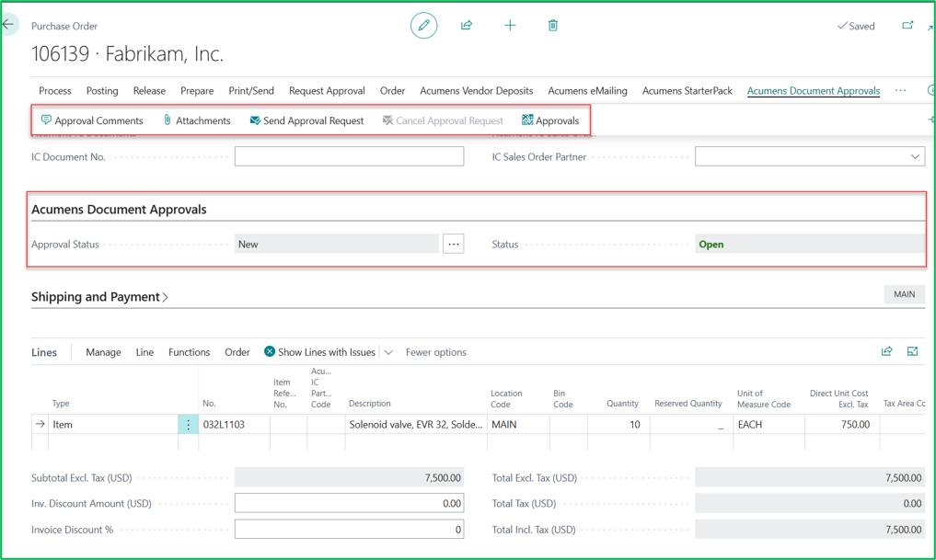Open Acumens eMailing menu
The image size is (936, 560).
[587, 91]
